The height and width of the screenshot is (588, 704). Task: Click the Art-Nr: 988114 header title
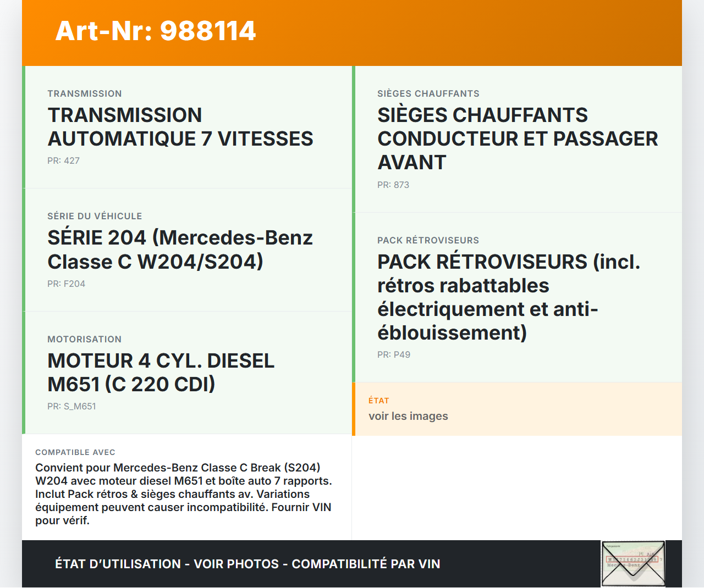pos(156,31)
